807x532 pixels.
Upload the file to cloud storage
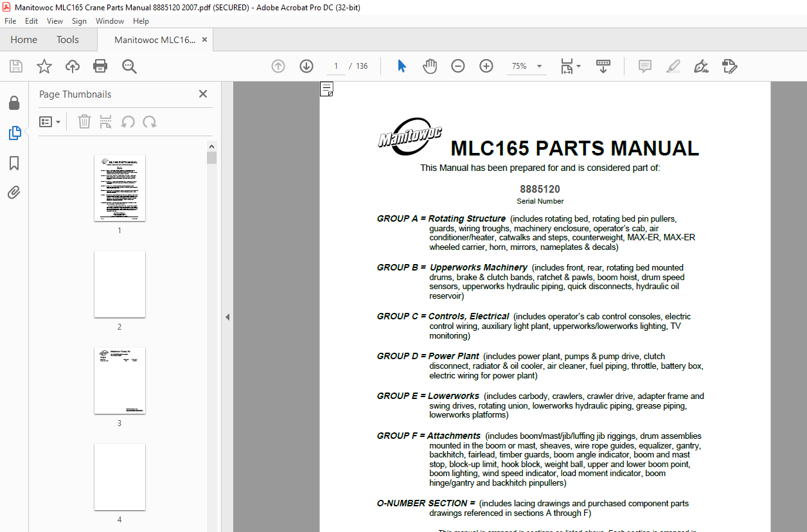pos(73,66)
